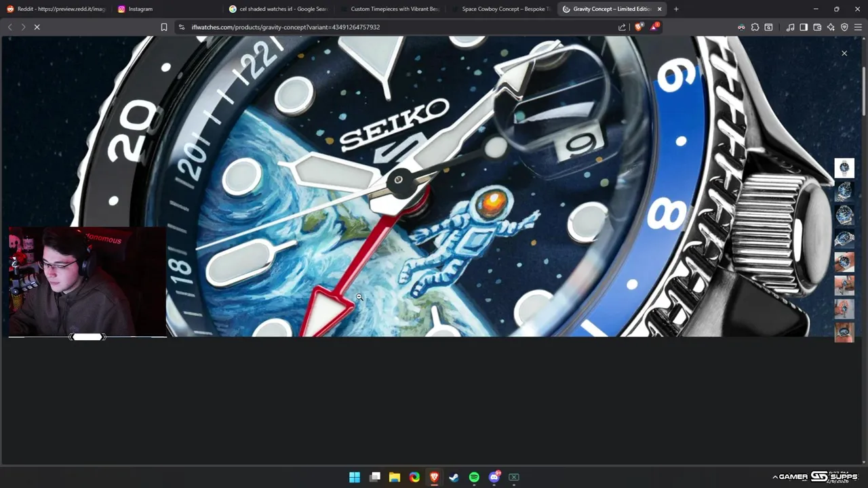
Task: Select the sixth watch gallery thumbnail
Action: pos(844,285)
